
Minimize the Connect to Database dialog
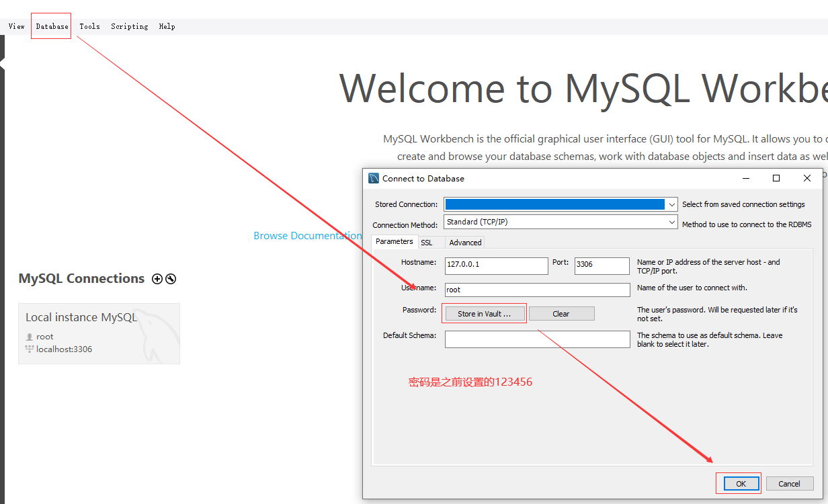pyautogui.click(x=746, y=178)
